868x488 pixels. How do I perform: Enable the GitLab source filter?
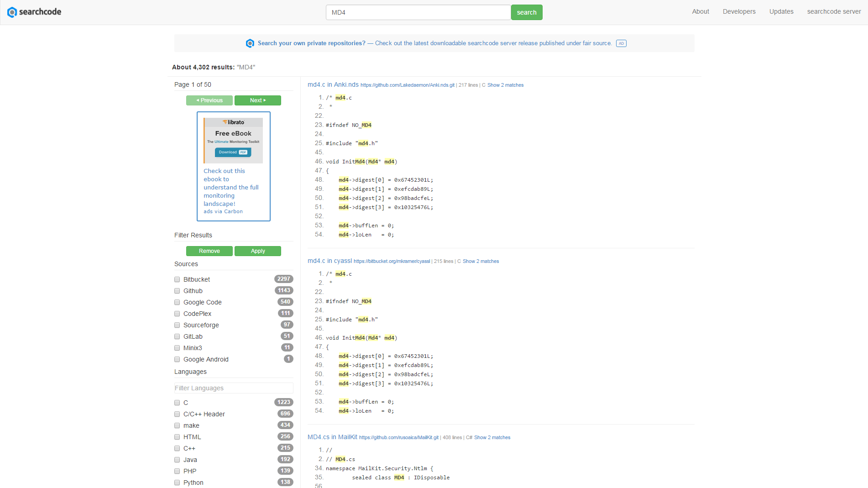(177, 336)
